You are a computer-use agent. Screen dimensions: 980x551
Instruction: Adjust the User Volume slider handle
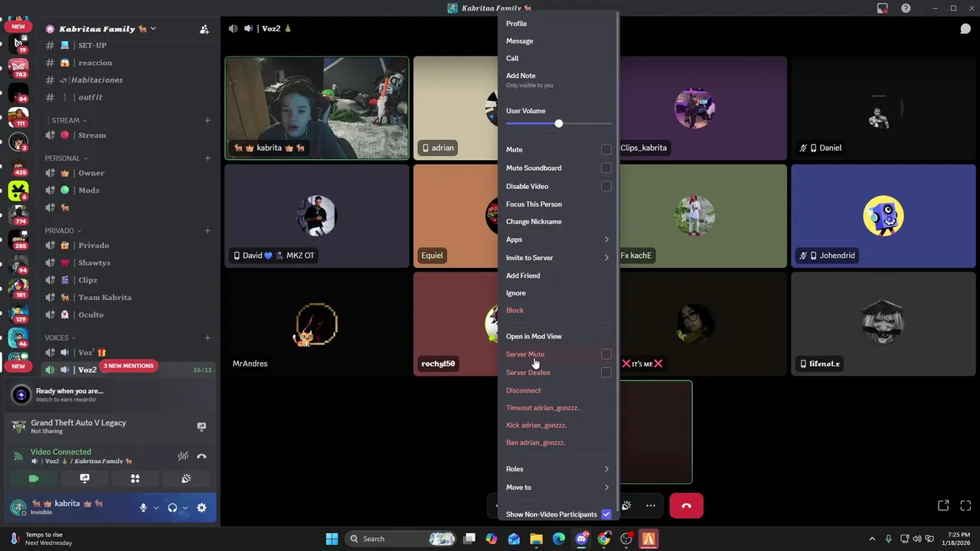(x=559, y=123)
